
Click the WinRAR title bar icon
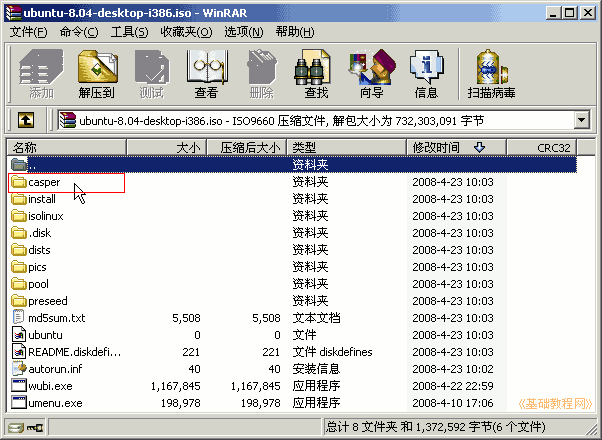click(x=13, y=13)
